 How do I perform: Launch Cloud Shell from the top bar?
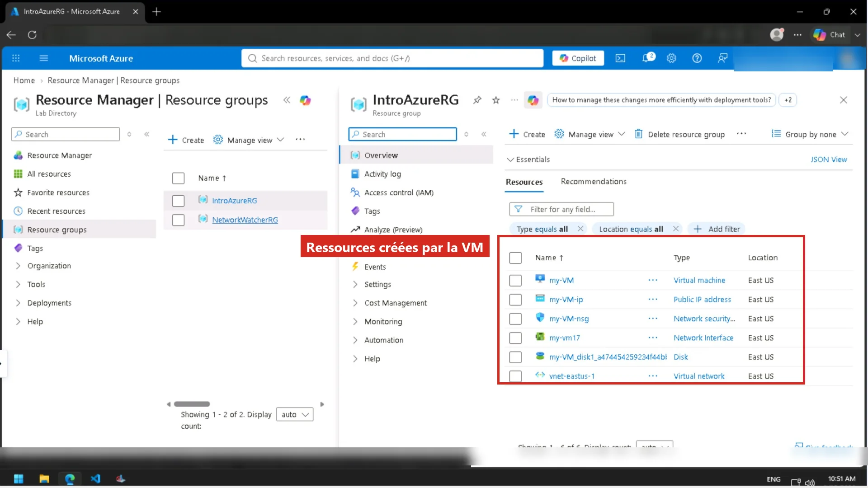click(x=620, y=58)
